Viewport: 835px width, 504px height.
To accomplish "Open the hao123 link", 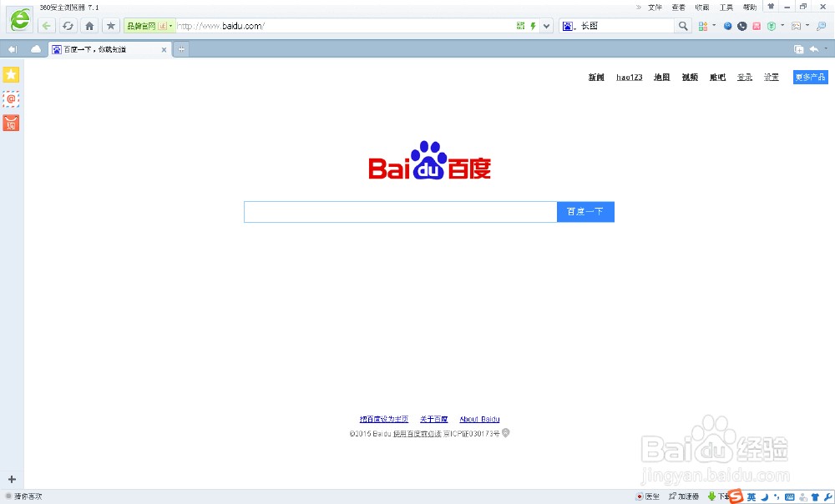I will pyautogui.click(x=630, y=77).
